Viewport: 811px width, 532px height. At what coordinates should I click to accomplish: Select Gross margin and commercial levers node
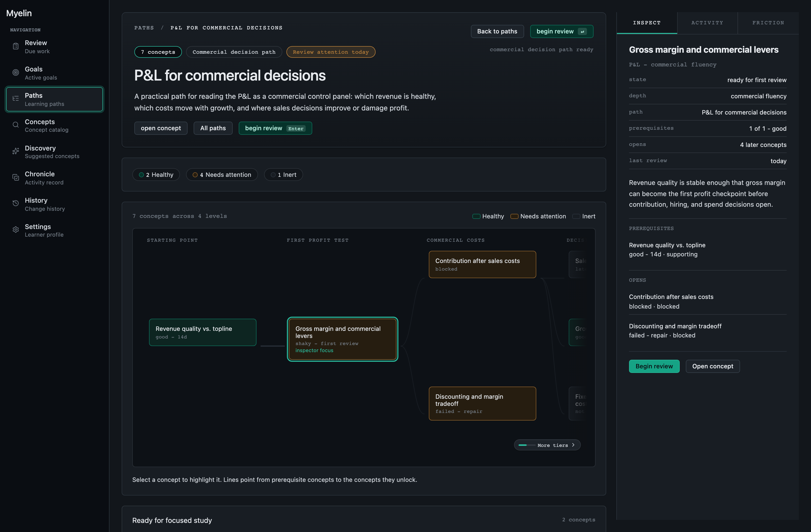(x=342, y=339)
